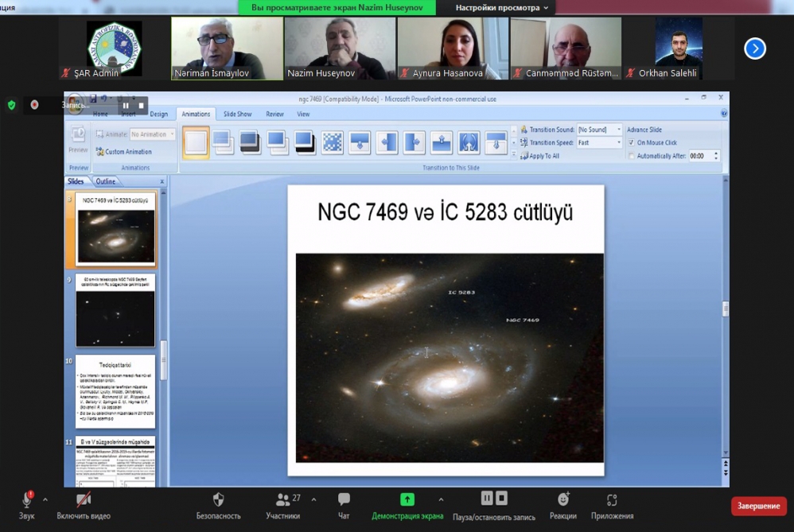794x532 pixels.
Task: Apply the Wipe Left transition
Action: (x=387, y=142)
